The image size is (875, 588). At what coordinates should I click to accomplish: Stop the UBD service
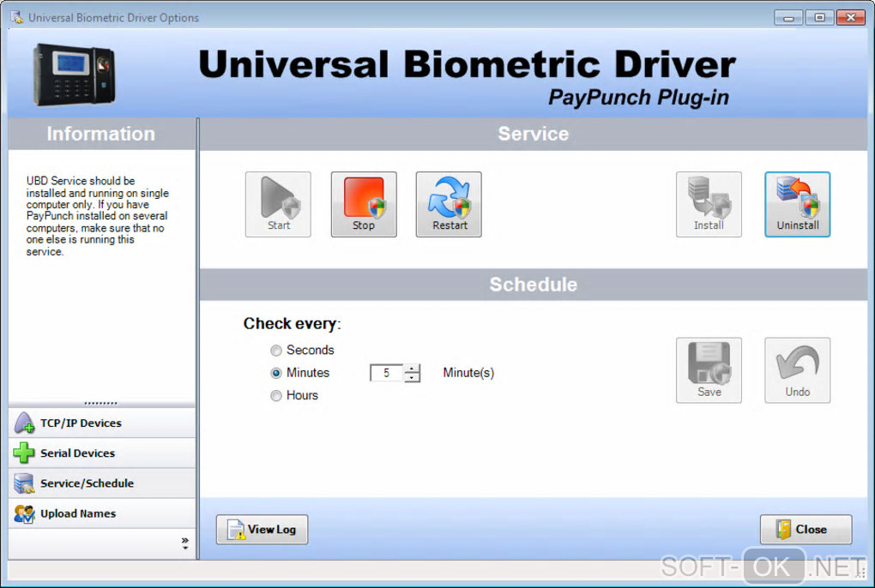(364, 205)
